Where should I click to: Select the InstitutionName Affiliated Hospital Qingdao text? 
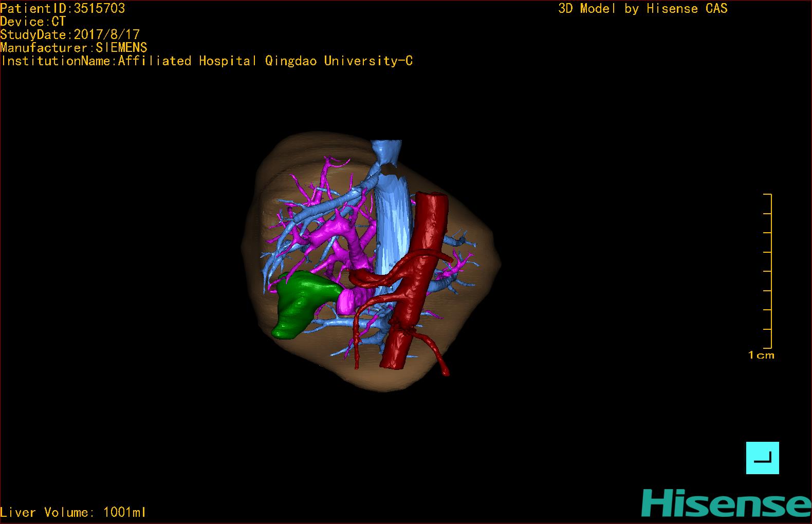click(x=207, y=61)
